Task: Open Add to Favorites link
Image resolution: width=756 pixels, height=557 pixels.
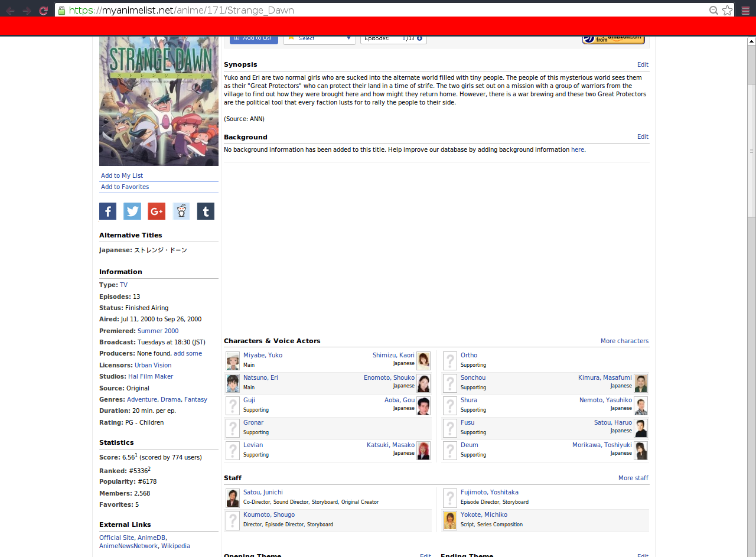Action: tap(125, 187)
